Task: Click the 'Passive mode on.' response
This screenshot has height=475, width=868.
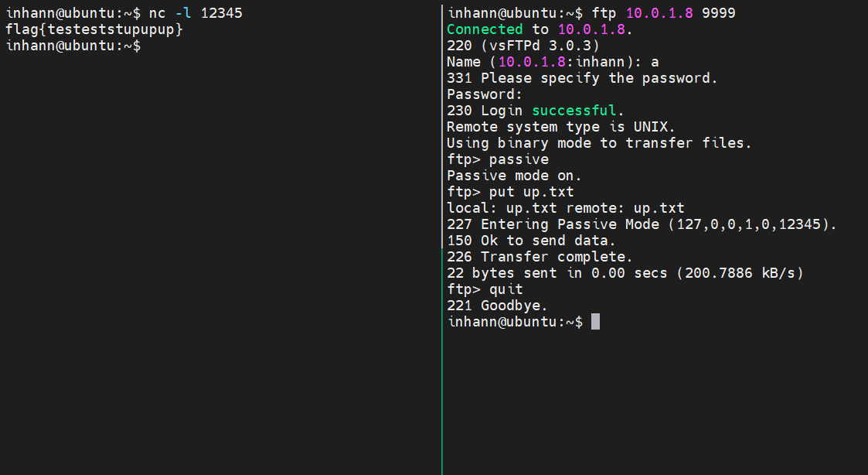Action: pyautogui.click(x=514, y=175)
